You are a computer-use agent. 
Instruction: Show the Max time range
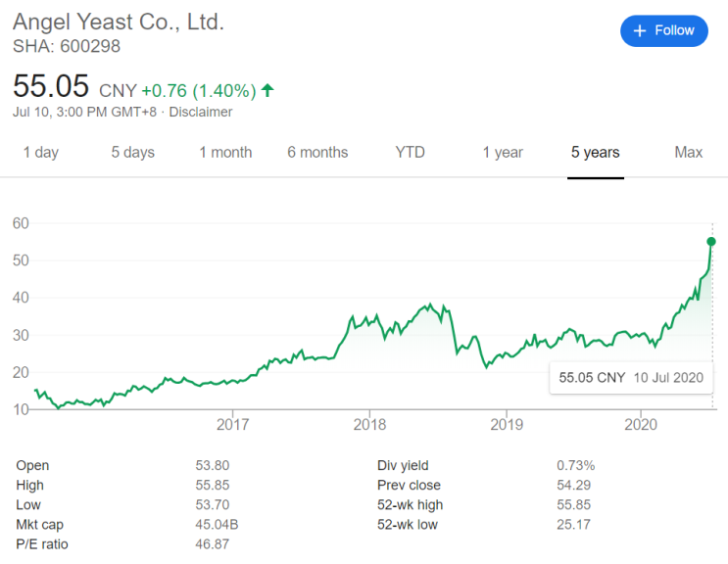[689, 152]
